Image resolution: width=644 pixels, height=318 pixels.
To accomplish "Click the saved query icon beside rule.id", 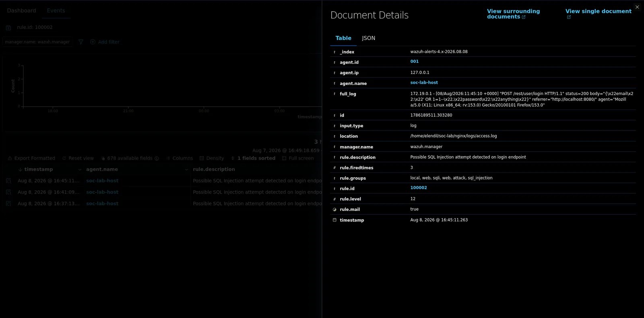I will [8, 27].
